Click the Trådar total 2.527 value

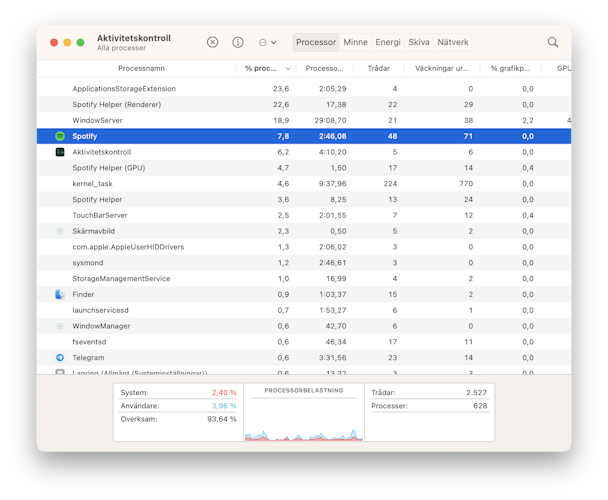[476, 393]
